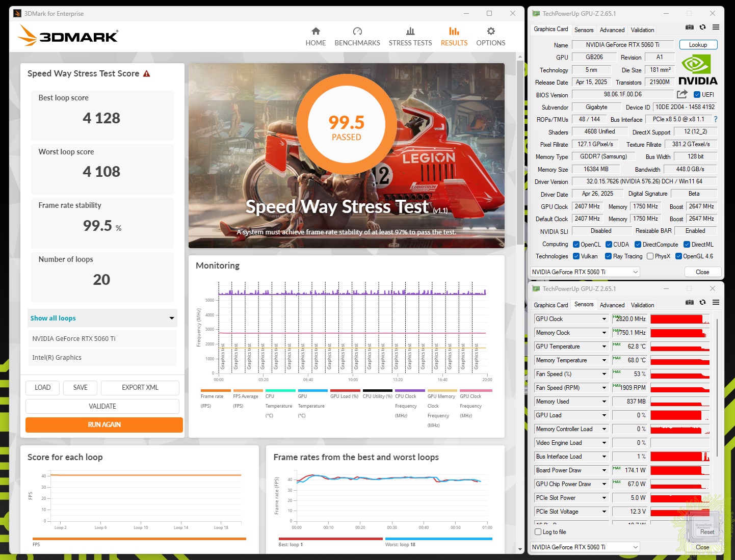Viewport: 735px width, 560px height.
Task: Enable the Log to file checkbox
Action: tap(538, 532)
